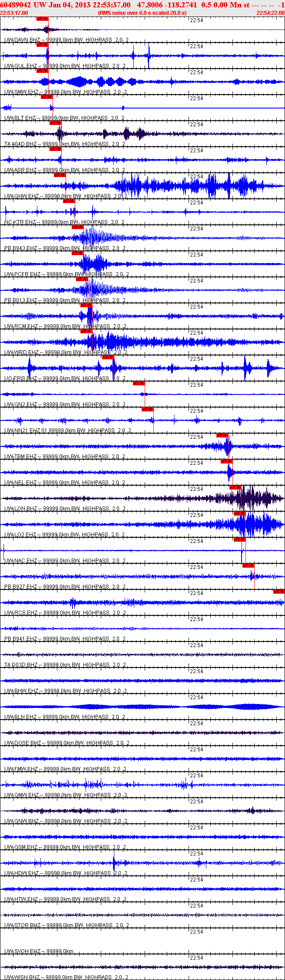Select the 'TA A04D BHZ' station label

pyautogui.click(x=20, y=144)
